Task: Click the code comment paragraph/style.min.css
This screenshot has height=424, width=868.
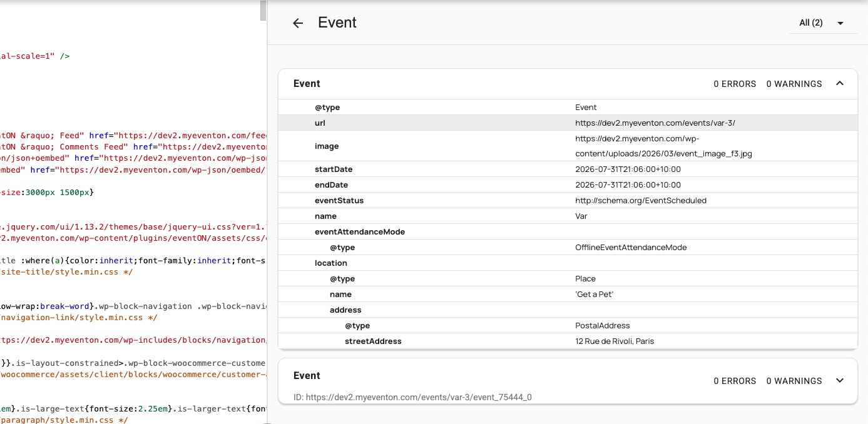Action: point(64,420)
